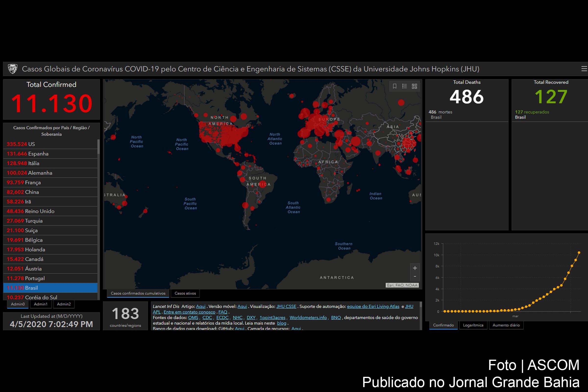Viewport: 588px width, 392px height.
Task: Open the bookmarks icon on the map
Action: tap(394, 86)
